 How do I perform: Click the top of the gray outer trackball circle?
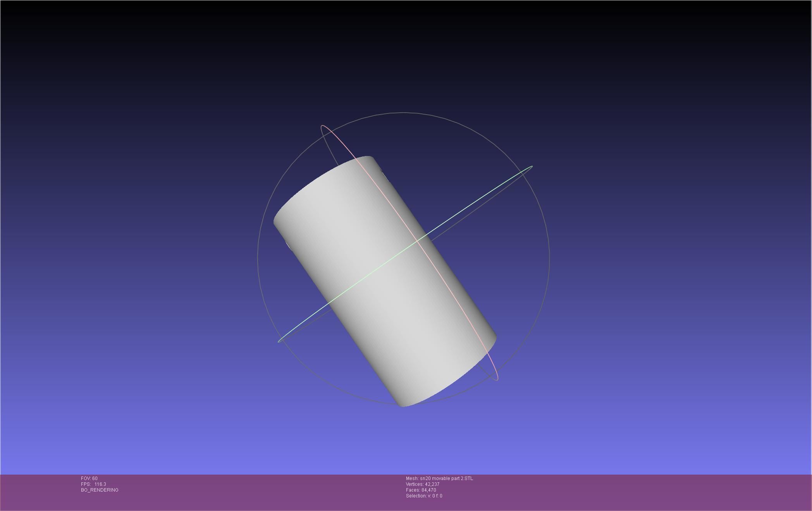(404, 113)
